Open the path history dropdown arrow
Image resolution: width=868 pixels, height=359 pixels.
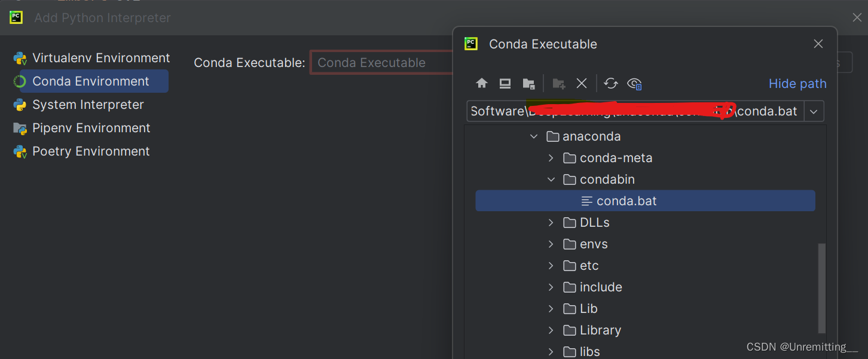coord(814,111)
